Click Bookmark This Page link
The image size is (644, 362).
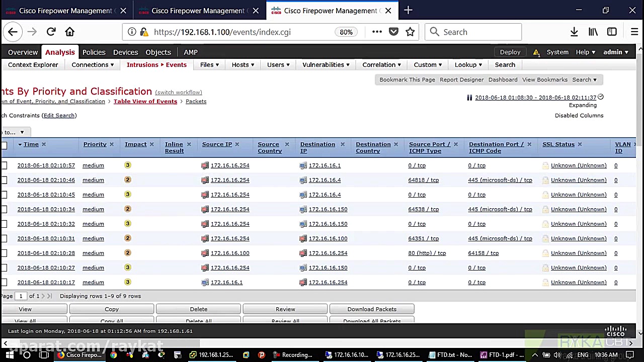pyautogui.click(x=407, y=79)
